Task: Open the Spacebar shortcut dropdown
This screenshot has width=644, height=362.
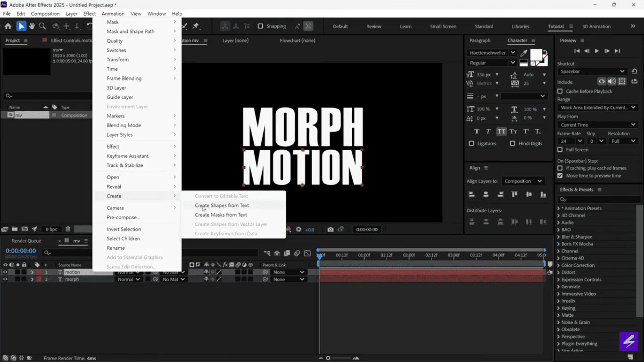Action: [x=592, y=72]
